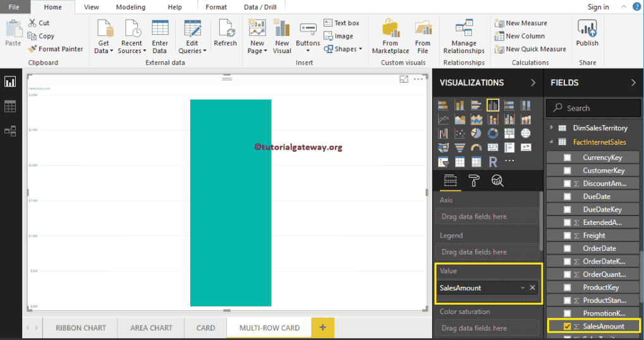Open the Analytics magnifier tab
Image resolution: width=644 pixels, height=340 pixels.
pos(497,181)
